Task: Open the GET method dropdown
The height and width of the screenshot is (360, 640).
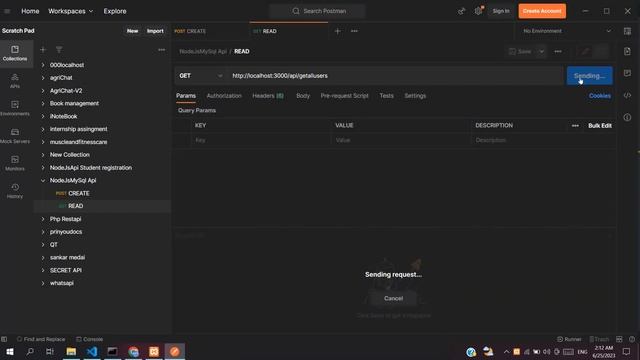Action: click(x=201, y=76)
